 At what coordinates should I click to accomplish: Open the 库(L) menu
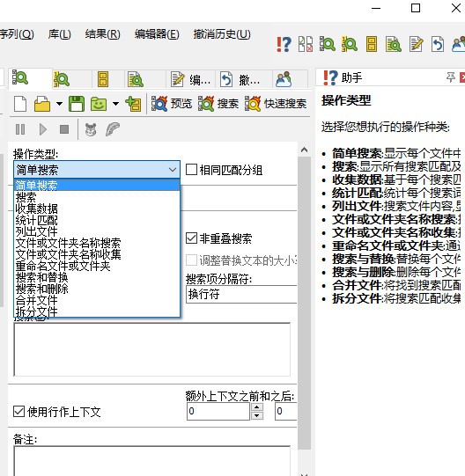60,34
